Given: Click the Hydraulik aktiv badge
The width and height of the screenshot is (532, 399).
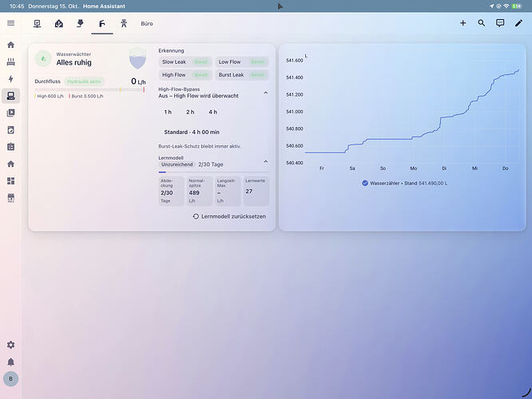Looking at the screenshot, I should 84,81.
